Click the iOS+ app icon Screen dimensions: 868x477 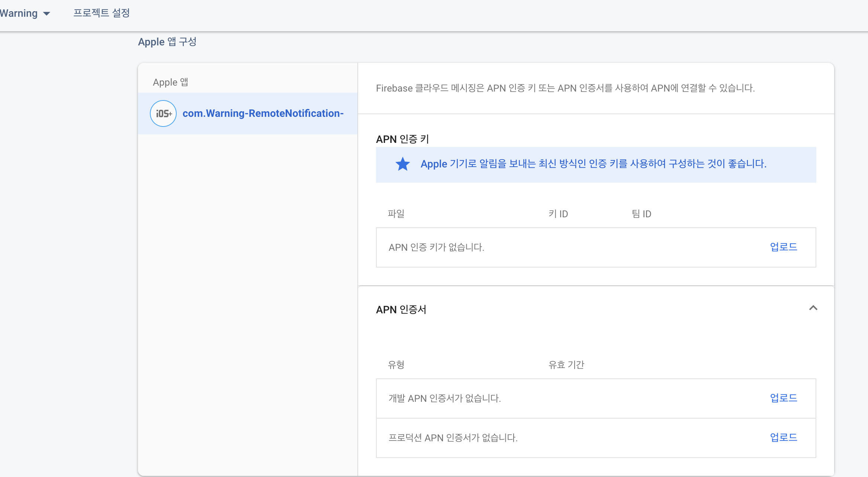(163, 113)
